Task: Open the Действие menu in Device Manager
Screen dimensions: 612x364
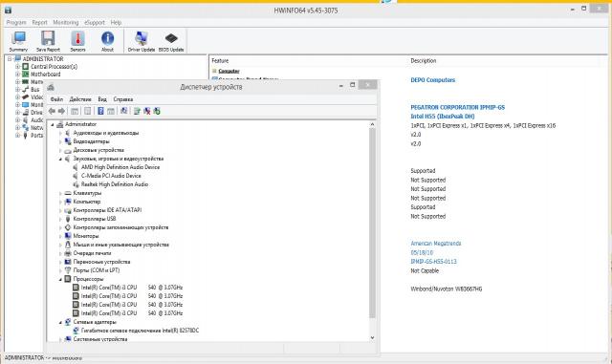Action: [80, 99]
